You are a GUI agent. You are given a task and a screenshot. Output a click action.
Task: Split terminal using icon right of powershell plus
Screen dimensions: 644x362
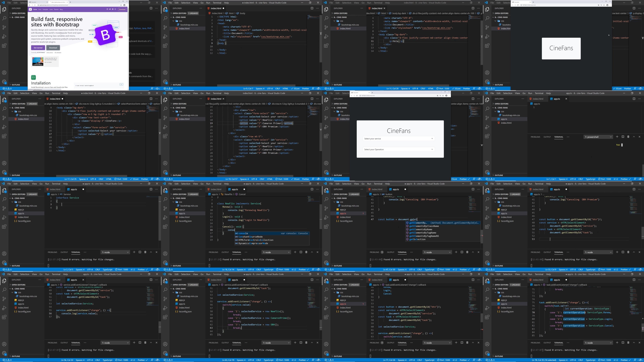click(623, 137)
